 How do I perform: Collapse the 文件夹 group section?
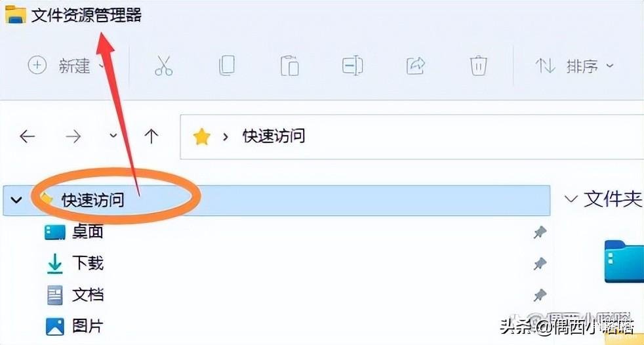571,199
